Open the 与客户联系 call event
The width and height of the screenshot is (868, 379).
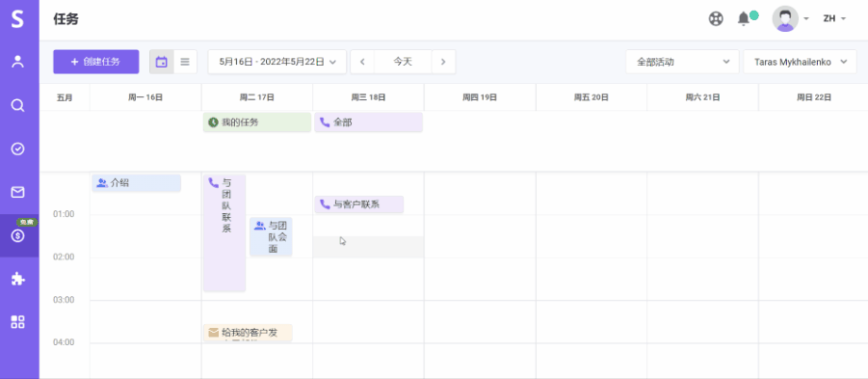(359, 204)
